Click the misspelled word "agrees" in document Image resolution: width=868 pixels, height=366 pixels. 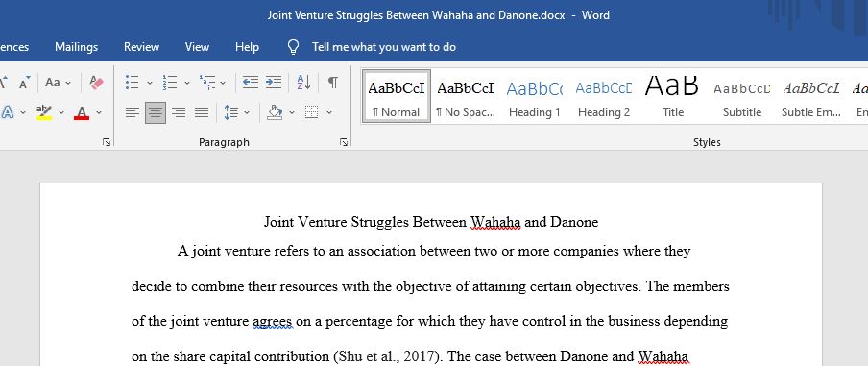(272, 322)
